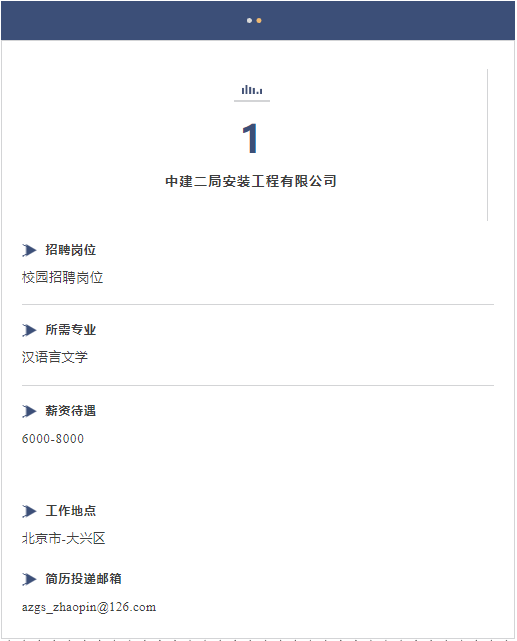Click the 简历投递邮箱 section heading

click(83, 578)
